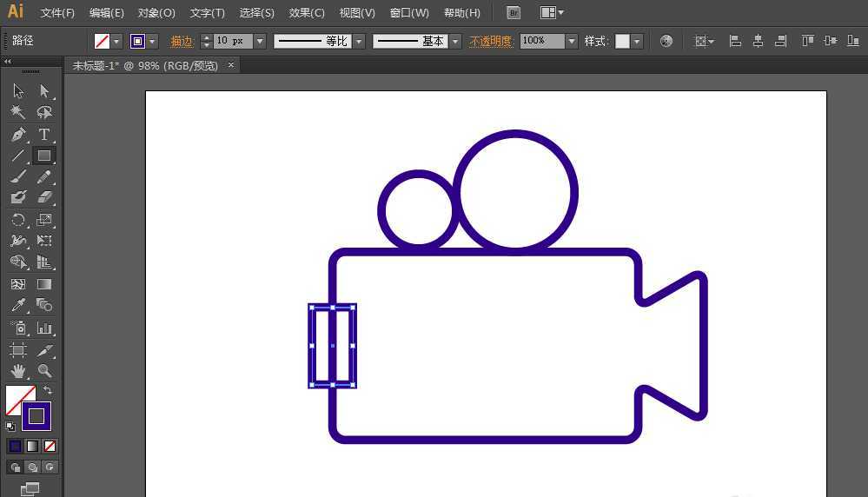Close the 未标题-1 document tab
Screen dimensions: 868x497
tap(231, 65)
